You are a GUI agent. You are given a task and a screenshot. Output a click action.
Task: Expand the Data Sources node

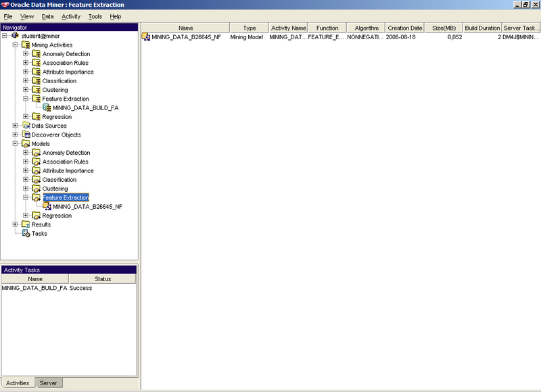(15, 126)
